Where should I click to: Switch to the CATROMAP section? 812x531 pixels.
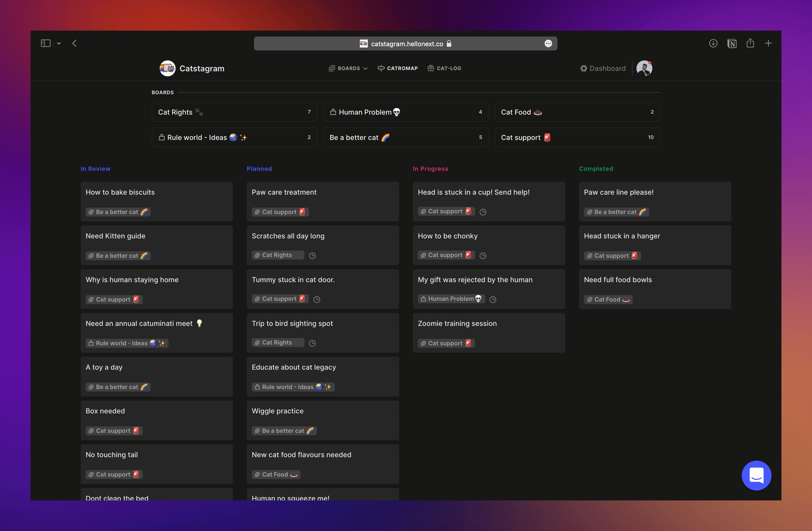click(398, 68)
